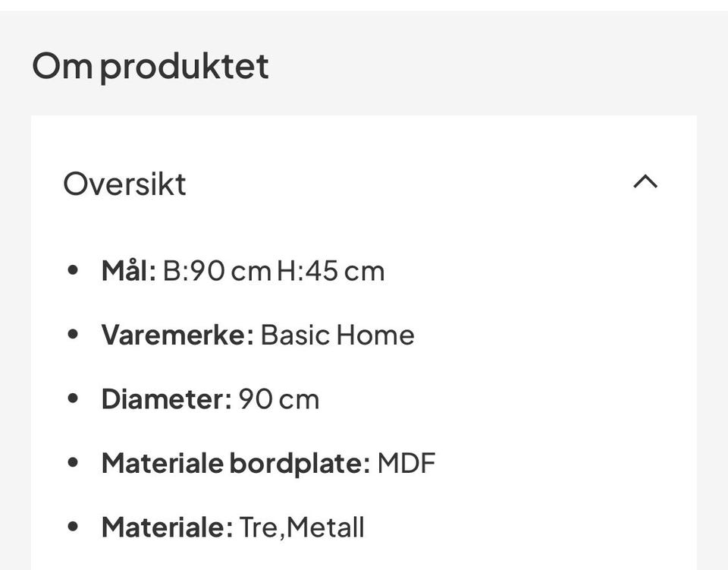
Task: Click the 90 cm diameter value
Action: [x=278, y=399]
